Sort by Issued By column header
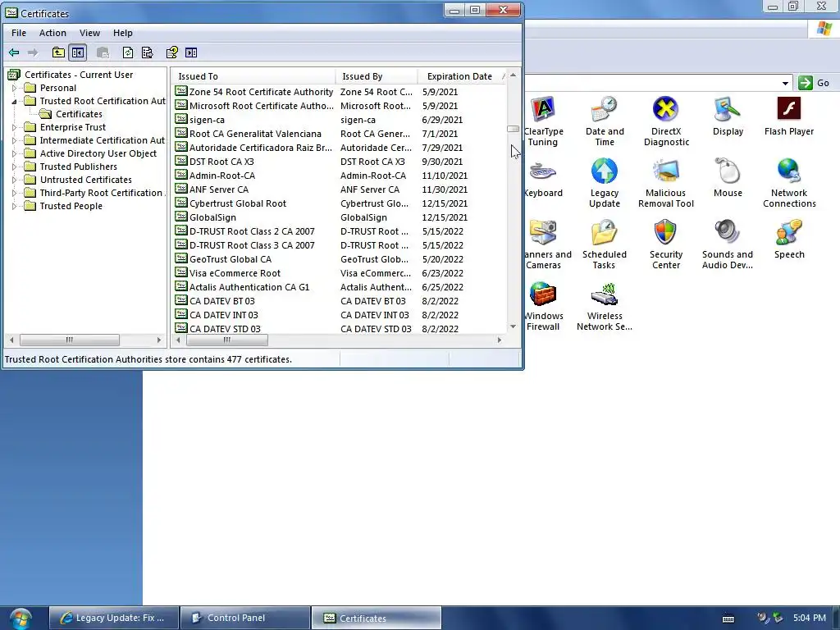Screen dimensions: 840x630 click(x=377, y=76)
